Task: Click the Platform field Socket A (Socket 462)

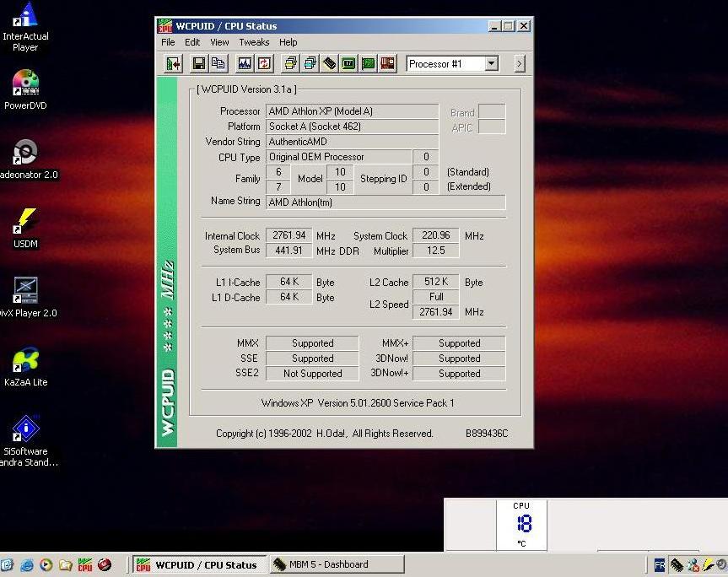Action: click(352, 127)
